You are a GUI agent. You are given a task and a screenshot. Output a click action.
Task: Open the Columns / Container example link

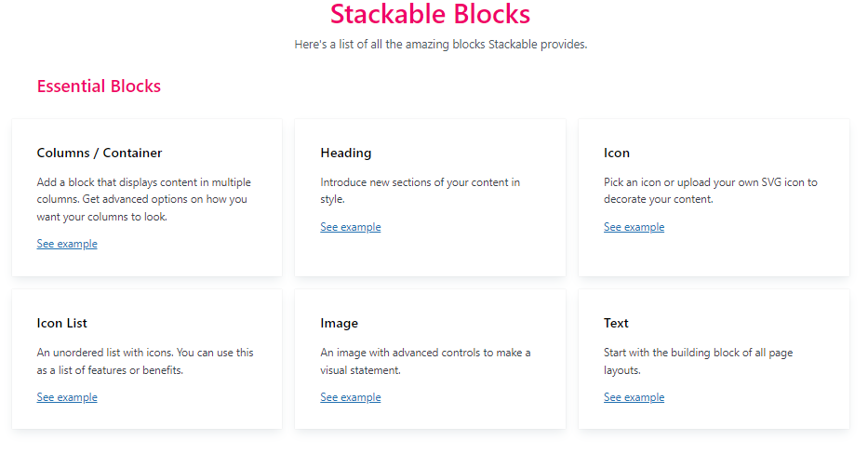[x=67, y=244]
